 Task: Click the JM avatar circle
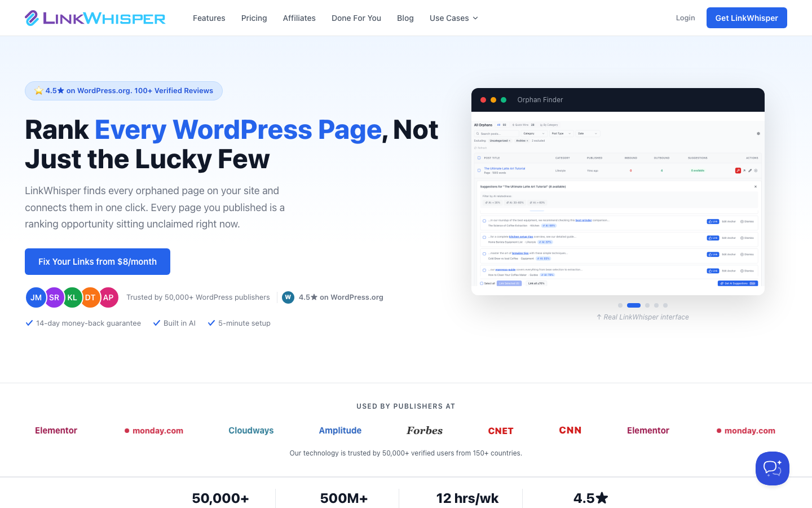coord(36,297)
